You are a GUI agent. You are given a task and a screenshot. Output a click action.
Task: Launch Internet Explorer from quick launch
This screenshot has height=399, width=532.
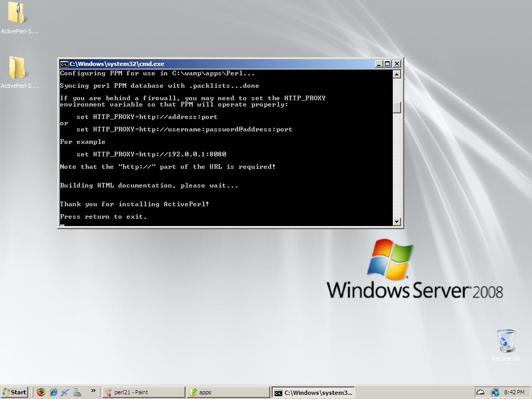53,392
